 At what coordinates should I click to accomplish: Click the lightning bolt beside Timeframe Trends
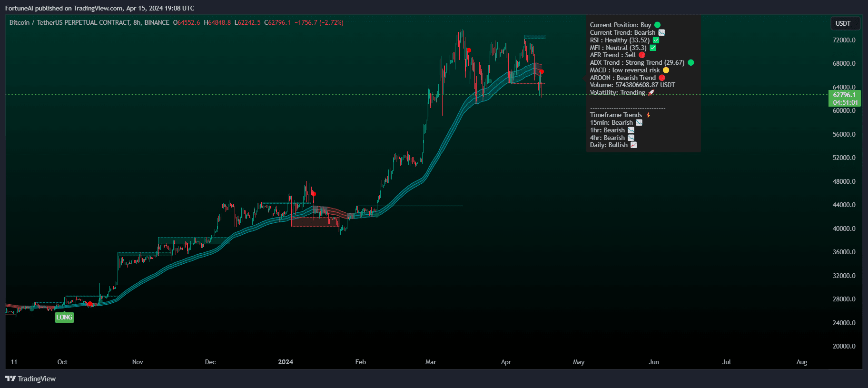[x=648, y=115]
